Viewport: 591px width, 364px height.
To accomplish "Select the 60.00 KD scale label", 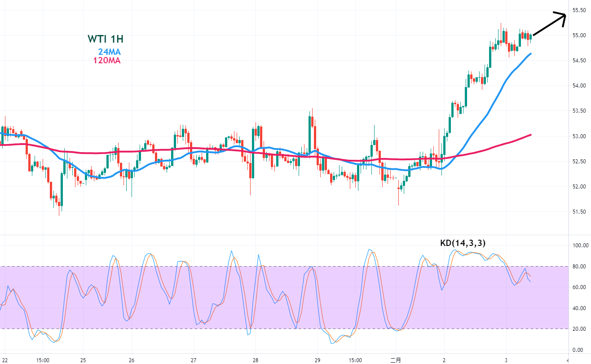I will 578,287.
